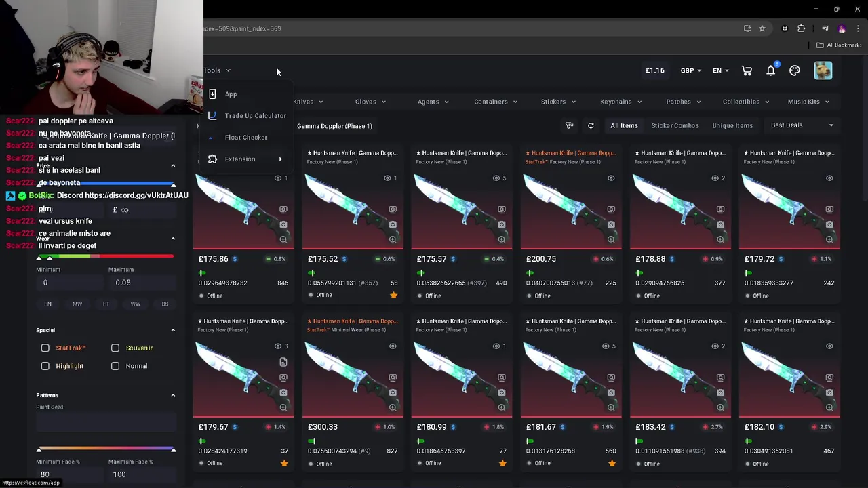Open screenshot of the £181.67 knife
This screenshot has width=868, height=488.
(x=611, y=392)
